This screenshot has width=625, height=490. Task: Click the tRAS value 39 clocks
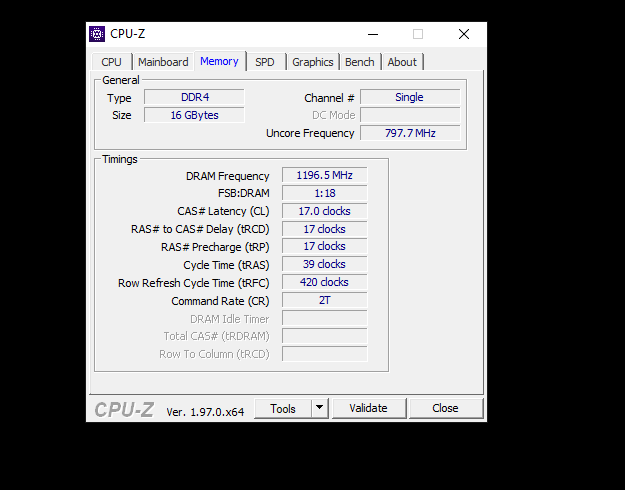[x=324, y=264]
